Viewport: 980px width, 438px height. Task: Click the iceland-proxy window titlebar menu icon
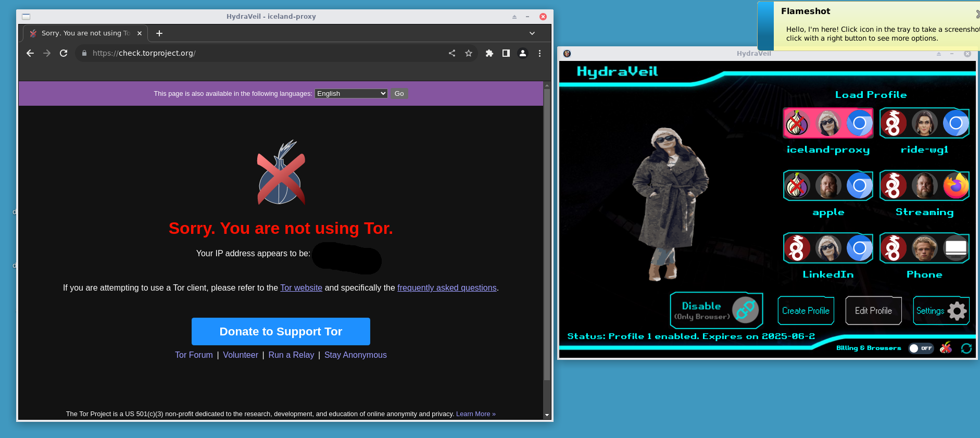tap(26, 17)
